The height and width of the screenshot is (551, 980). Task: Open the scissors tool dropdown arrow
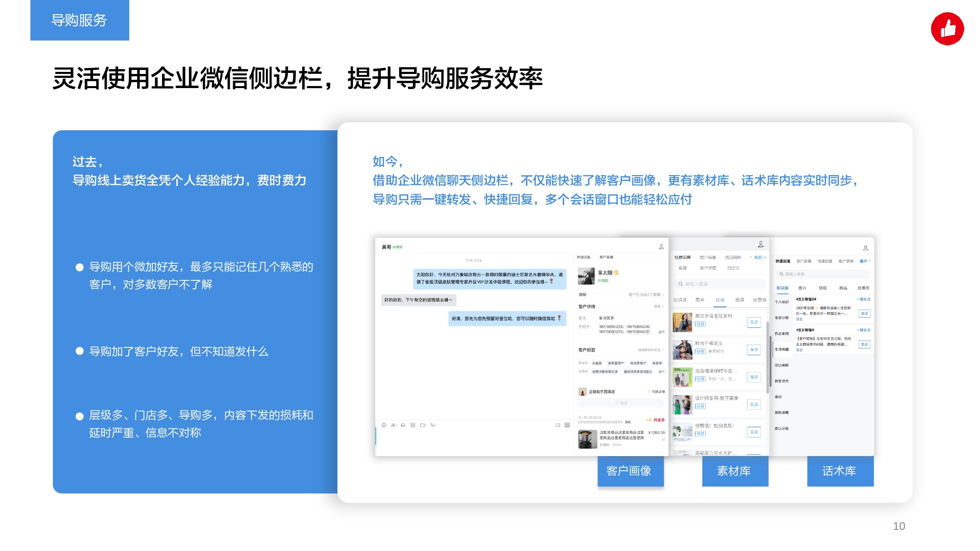[397, 425]
